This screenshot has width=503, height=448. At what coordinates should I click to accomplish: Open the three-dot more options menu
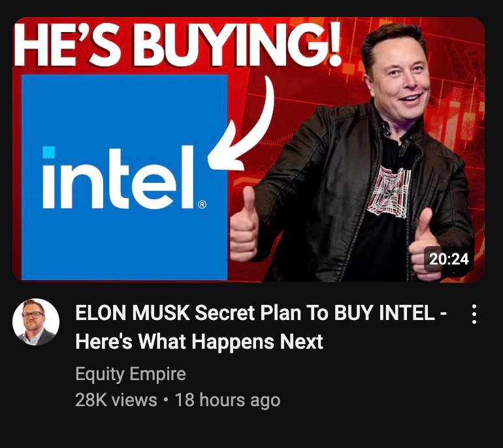(474, 314)
